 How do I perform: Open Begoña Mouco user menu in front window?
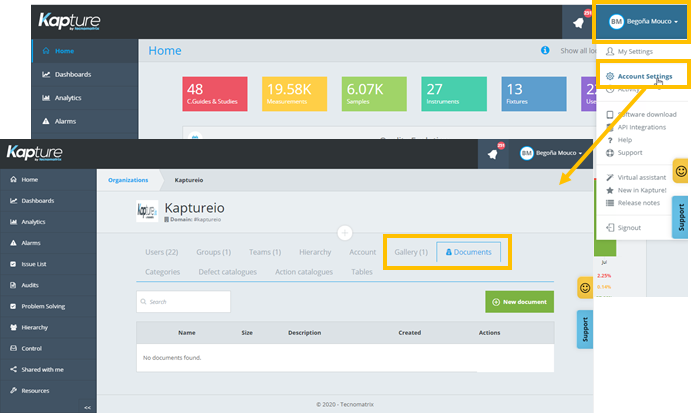pos(551,153)
